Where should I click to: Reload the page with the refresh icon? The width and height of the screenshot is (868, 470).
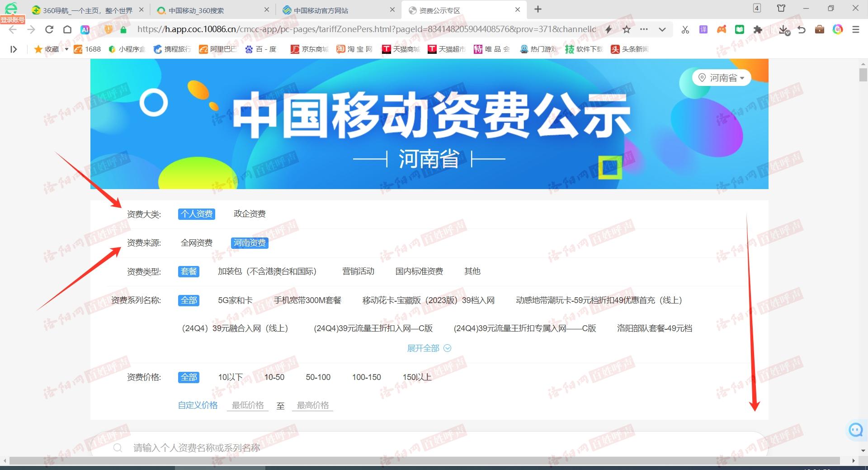coord(49,29)
